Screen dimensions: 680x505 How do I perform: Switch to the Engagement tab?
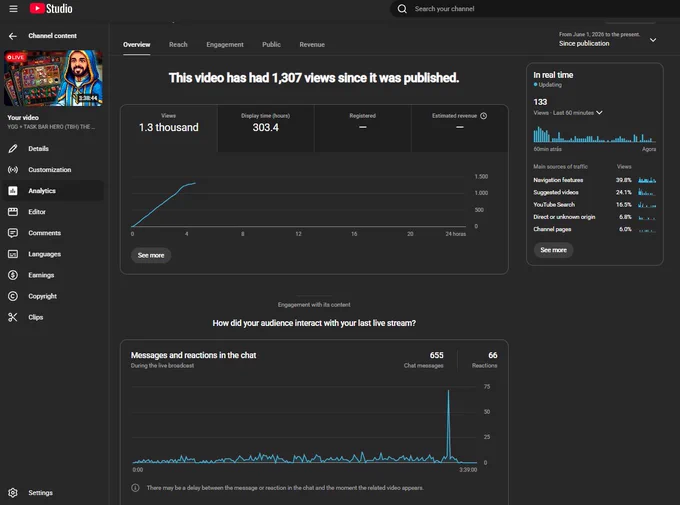[225, 44]
